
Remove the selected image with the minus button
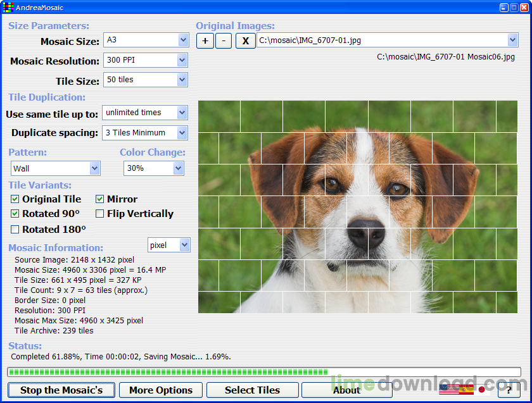click(x=224, y=41)
